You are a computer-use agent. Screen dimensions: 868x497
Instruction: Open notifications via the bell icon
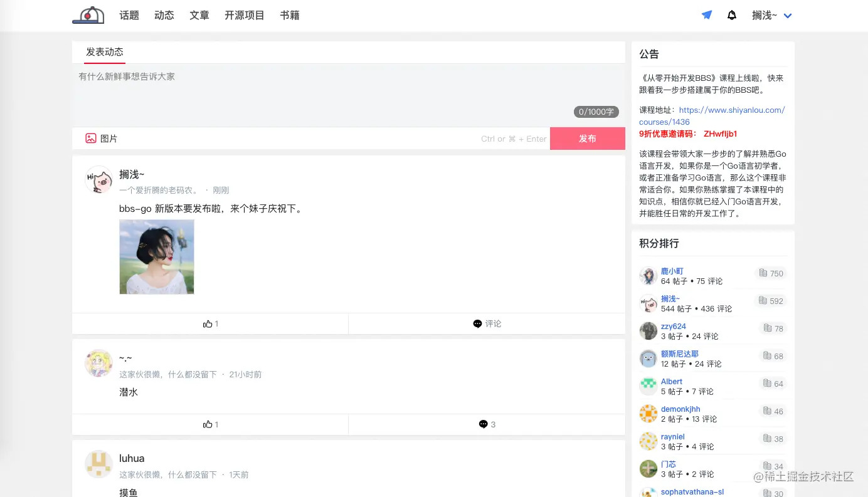(x=731, y=14)
